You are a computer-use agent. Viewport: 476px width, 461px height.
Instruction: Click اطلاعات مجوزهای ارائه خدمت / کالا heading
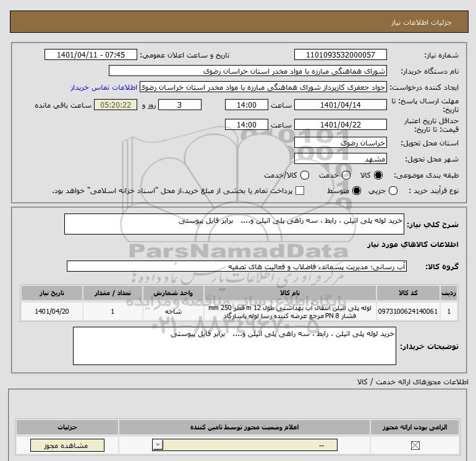click(413, 382)
